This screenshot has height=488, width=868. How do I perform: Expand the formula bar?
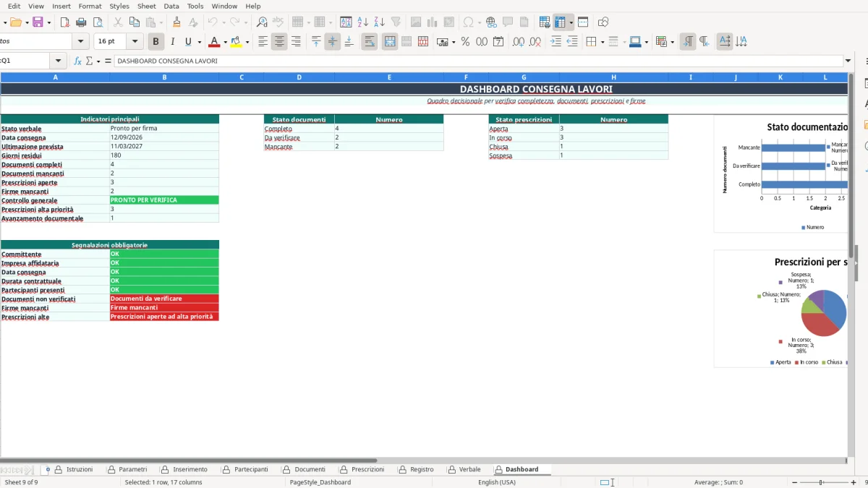click(848, 61)
